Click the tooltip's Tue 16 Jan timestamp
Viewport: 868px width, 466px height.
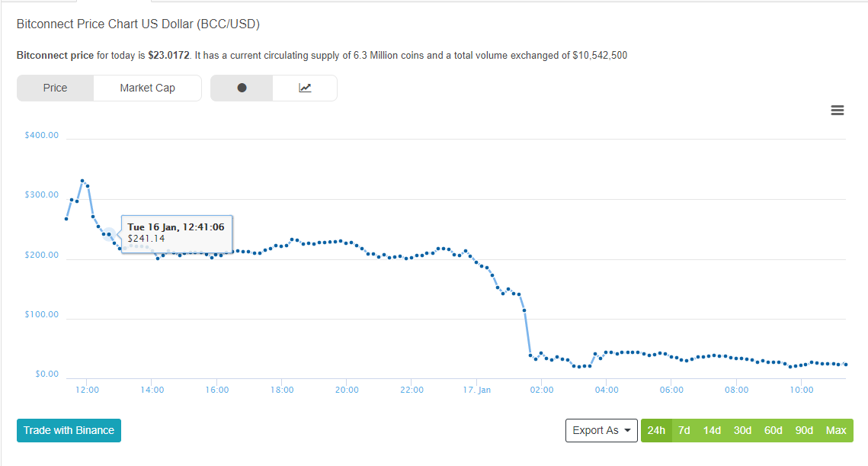tap(176, 227)
